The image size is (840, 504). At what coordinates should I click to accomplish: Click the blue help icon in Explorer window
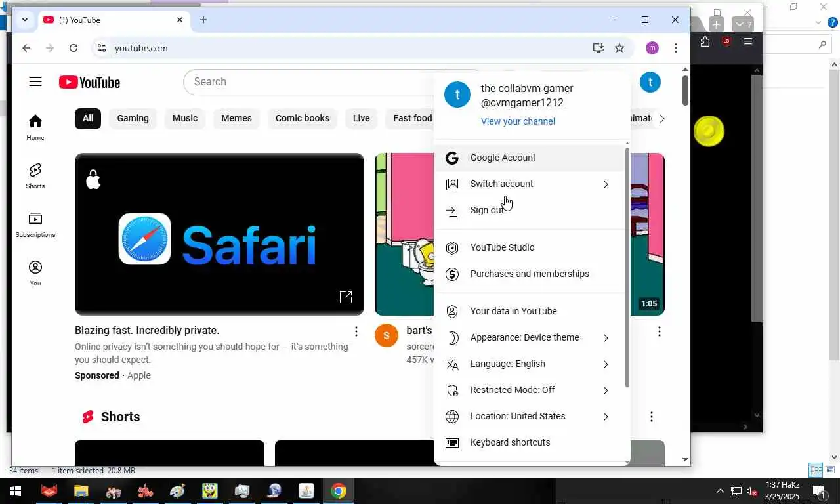[x=832, y=22]
